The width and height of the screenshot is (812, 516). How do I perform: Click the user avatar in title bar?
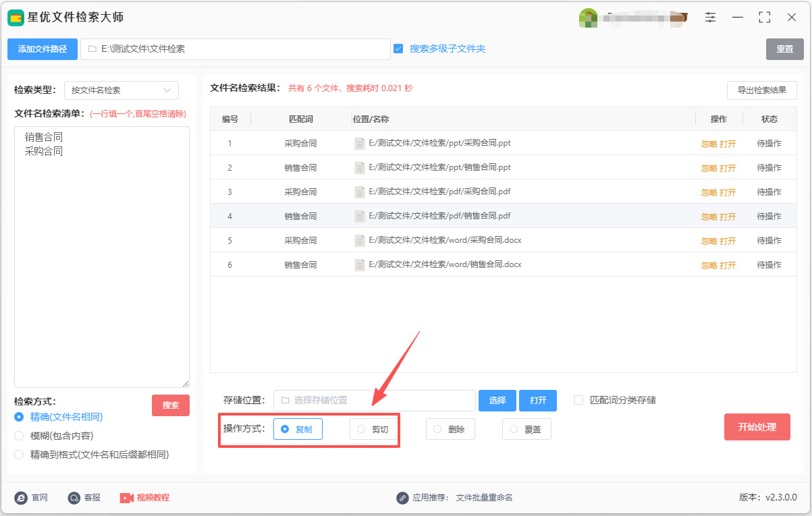point(589,18)
